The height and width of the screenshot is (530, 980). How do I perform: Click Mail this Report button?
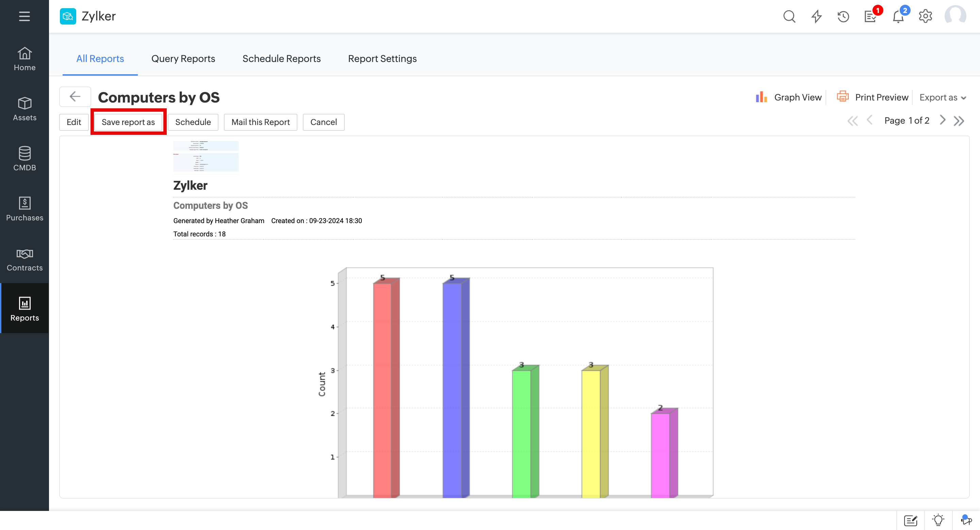pos(260,122)
